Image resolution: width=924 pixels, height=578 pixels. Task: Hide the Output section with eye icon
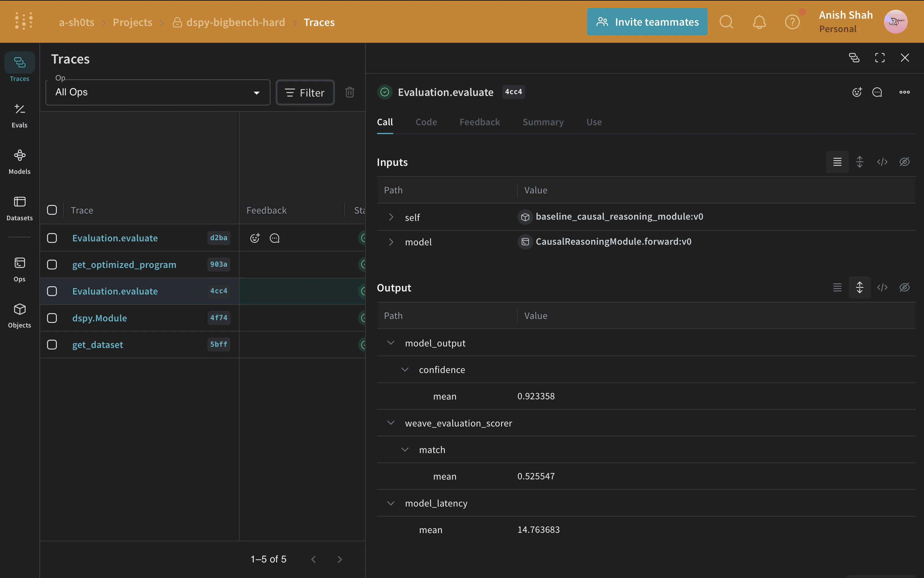coord(904,287)
